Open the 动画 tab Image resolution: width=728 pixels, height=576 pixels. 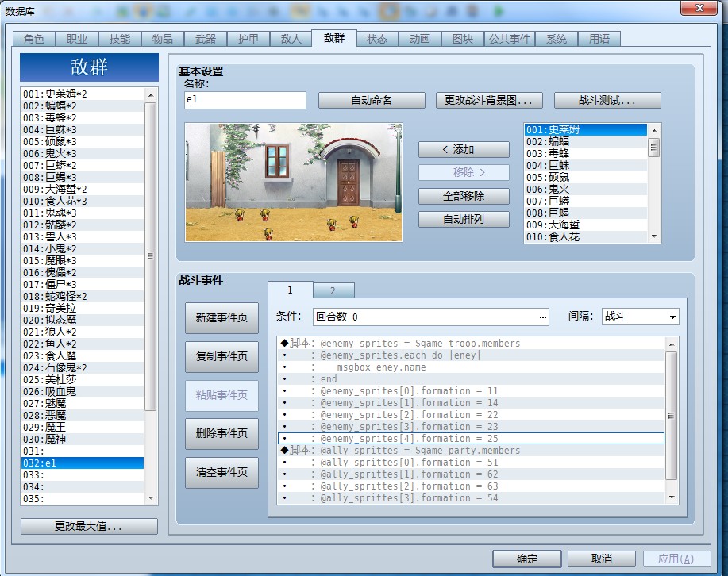coord(420,39)
